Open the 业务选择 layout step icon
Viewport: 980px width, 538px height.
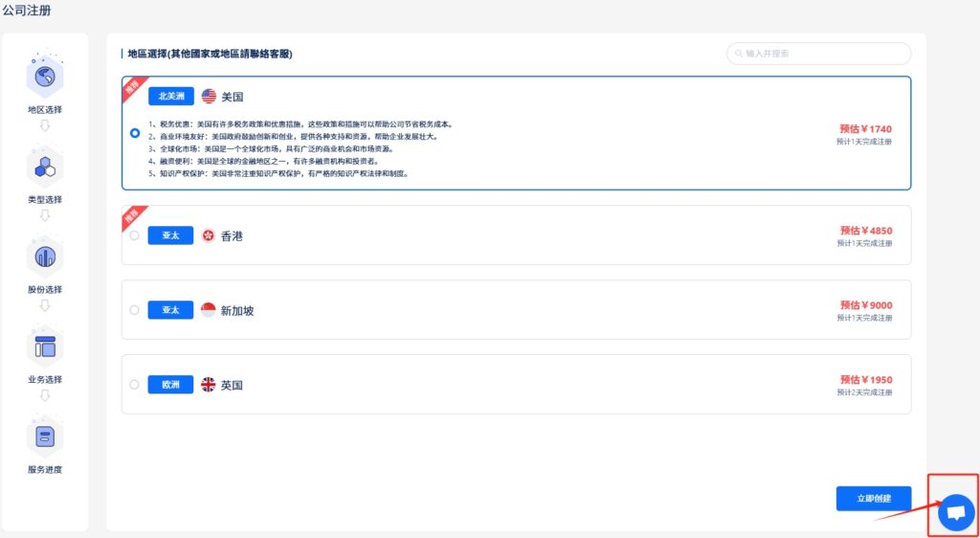(x=45, y=347)
